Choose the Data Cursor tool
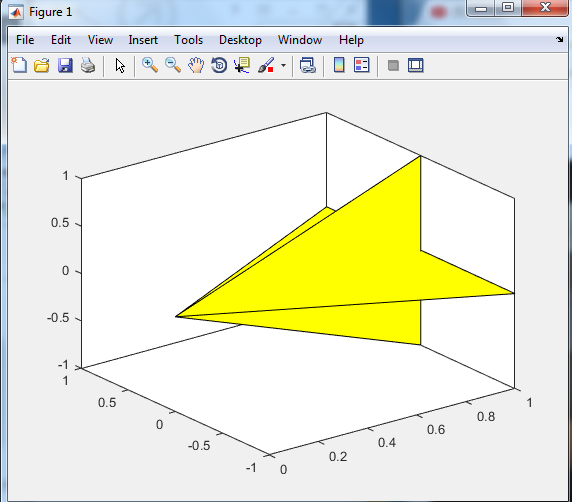Viewport: 572px width, 502px height. [x=242, y=66]
